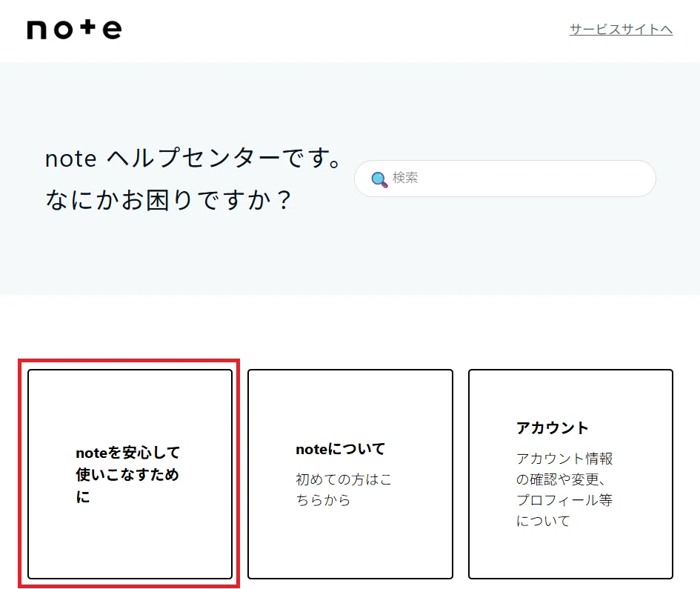Open the アカウント category card
Image resolution: width=700 pixels, height=589 pixels.
tap(570, 473)
